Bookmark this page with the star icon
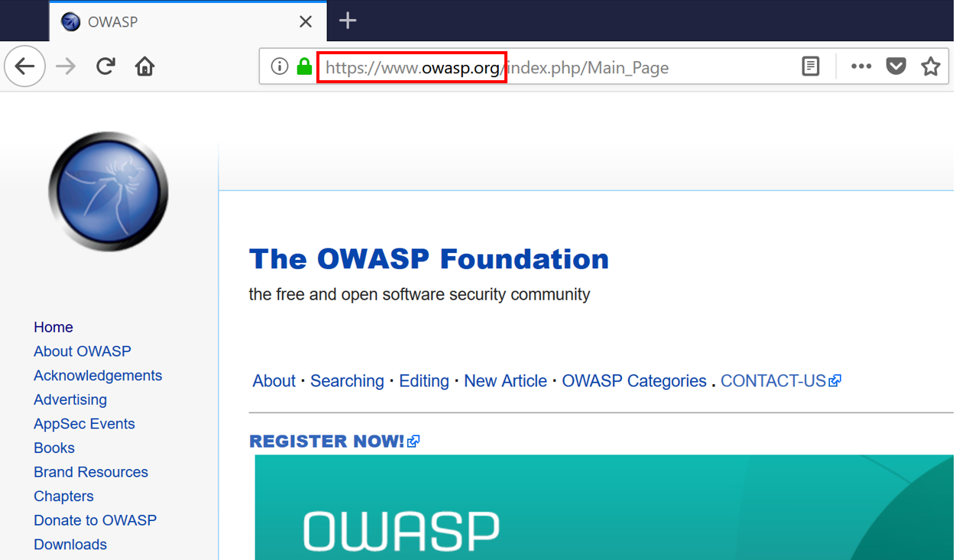This screenshot has width=956, height=560. click(930, 66)
